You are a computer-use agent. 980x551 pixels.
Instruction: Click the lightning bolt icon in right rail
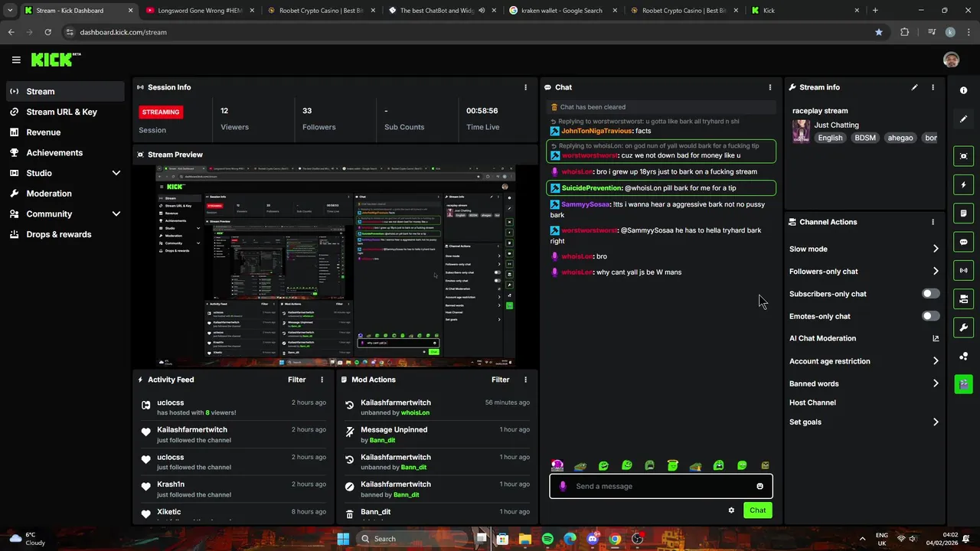pos(963,184)
